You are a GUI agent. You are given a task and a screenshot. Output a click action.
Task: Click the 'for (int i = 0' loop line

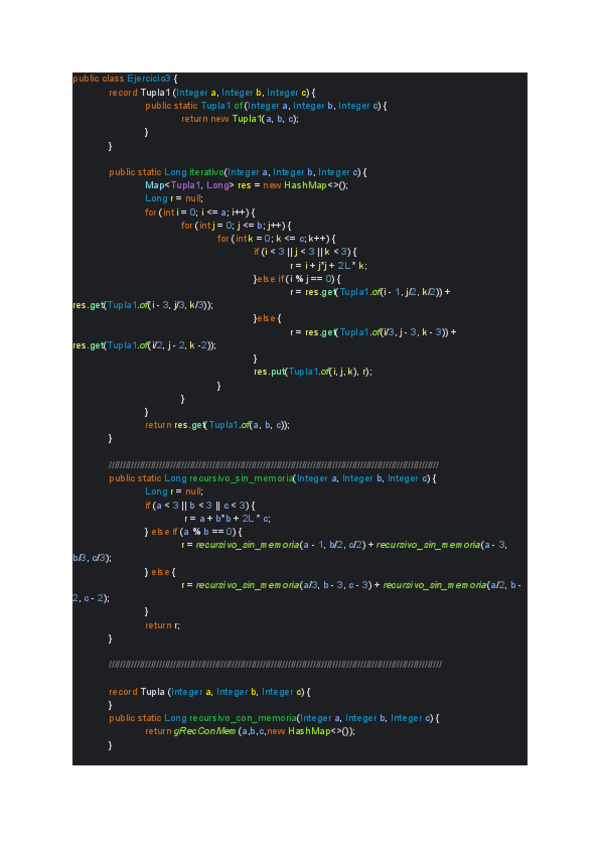coord(201,212)
